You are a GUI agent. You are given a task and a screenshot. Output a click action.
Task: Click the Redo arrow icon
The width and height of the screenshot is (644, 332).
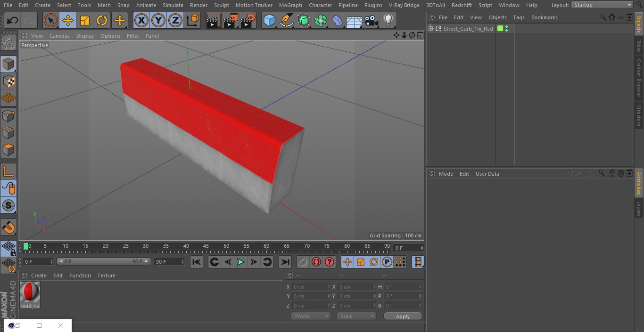29,21
